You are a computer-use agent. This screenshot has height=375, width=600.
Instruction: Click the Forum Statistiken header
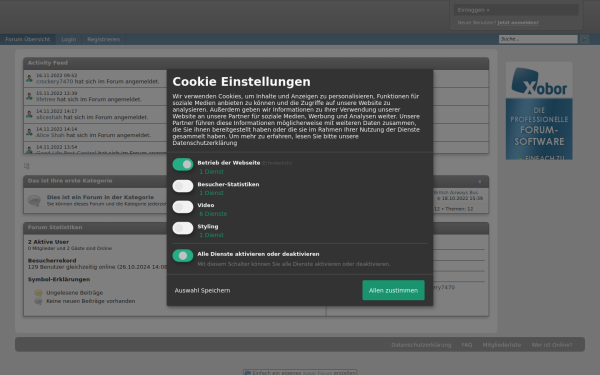(256, 228)
